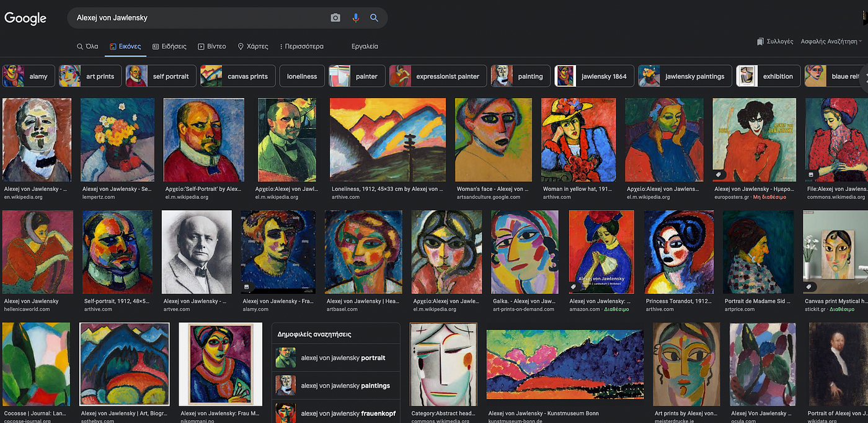The height and width of the screenshot is (423, 868).
Task: Switch to Χάρτες tab
Action: [253, 47]
